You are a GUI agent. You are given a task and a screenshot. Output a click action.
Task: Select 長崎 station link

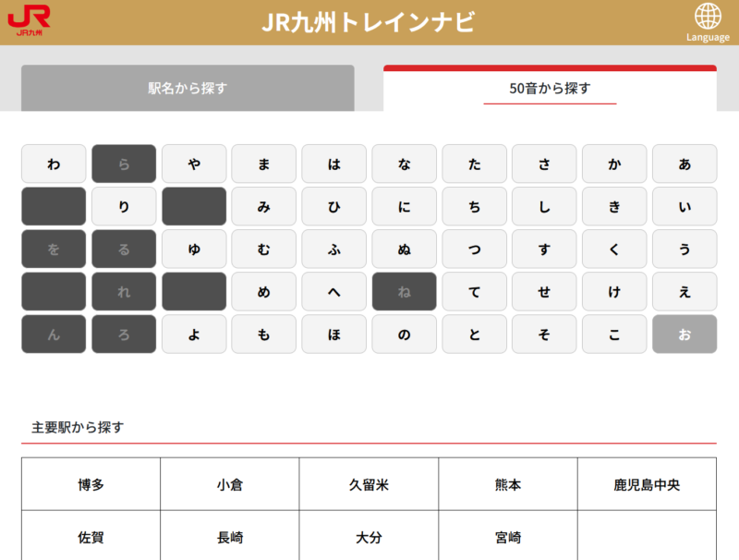(x=229, y=536)
